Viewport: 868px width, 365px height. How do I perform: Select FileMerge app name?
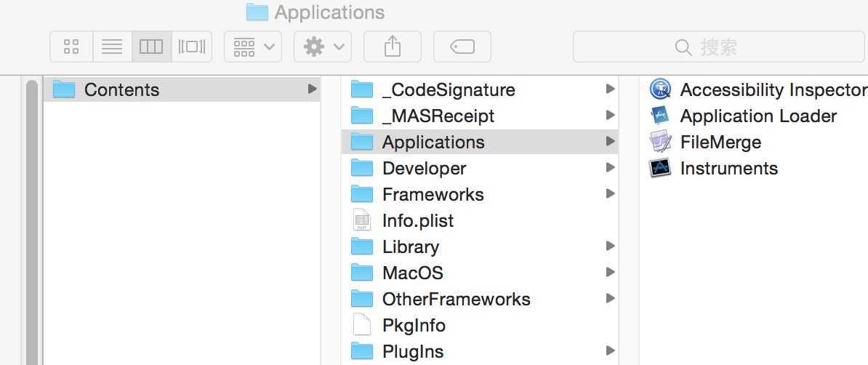tap(720, 142)
